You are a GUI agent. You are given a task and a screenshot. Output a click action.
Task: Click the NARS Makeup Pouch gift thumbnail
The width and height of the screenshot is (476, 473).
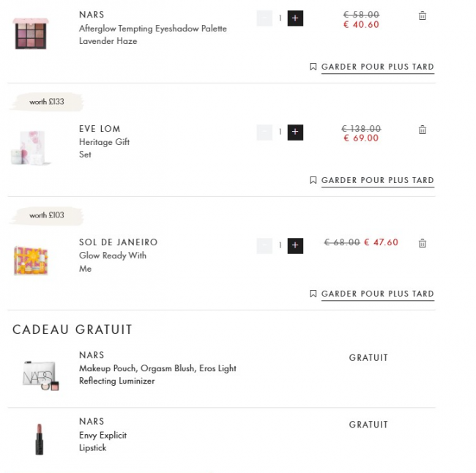point(40,375)
